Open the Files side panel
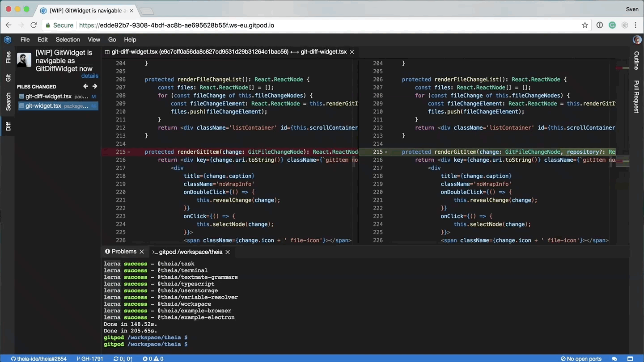Image resolution: width=644 pixels, height=362 pixels. pos(8,57)
